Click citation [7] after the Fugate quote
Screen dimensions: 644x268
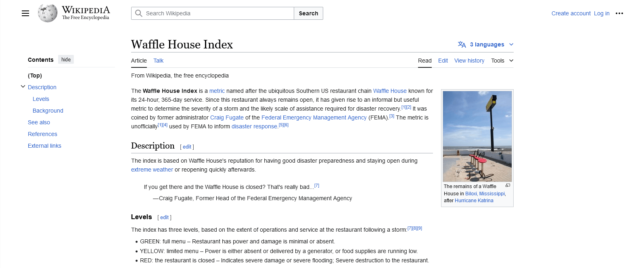pyautogui.click(x=317, y=186)
